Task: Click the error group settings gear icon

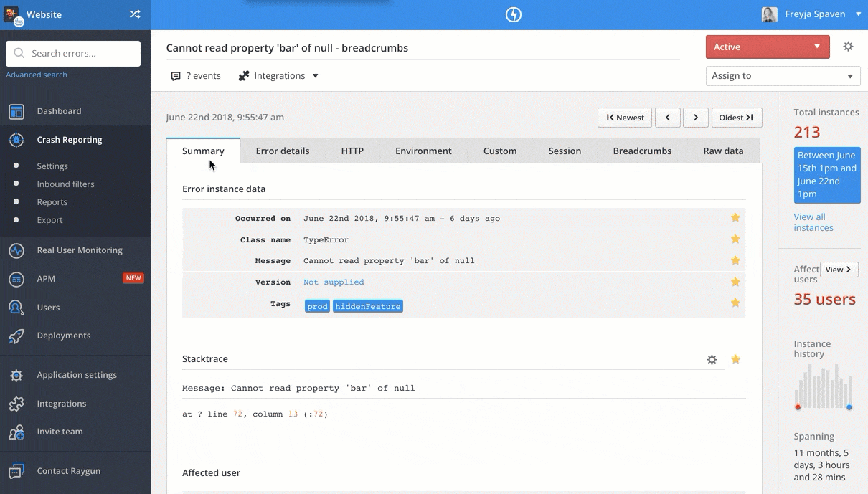Action: (x=848, y=47)
